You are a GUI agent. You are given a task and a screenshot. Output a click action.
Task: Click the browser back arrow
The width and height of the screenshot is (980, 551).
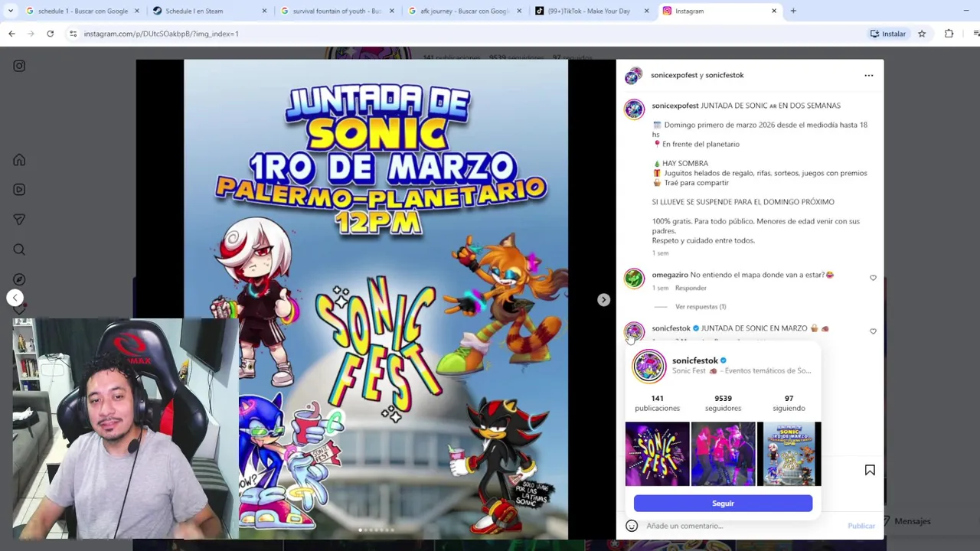[x=11, y=34]
